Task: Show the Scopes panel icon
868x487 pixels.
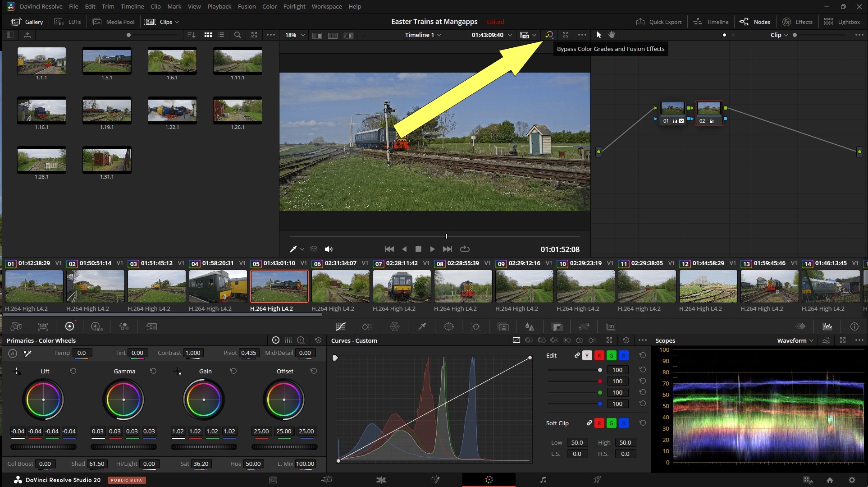Action: 827,326
